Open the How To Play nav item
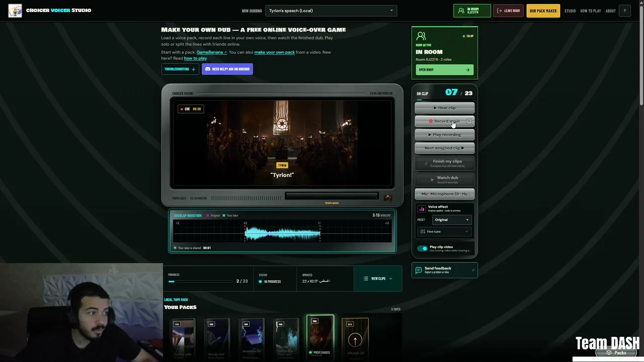The image size is (644, 362). pyautogui.click(x=591, y=11)
